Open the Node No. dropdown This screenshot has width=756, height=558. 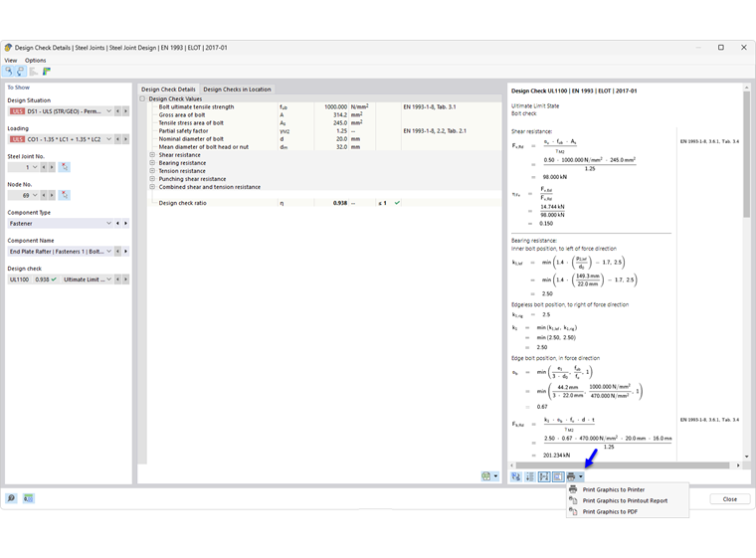pyautogui.click(x=35, y=195)
